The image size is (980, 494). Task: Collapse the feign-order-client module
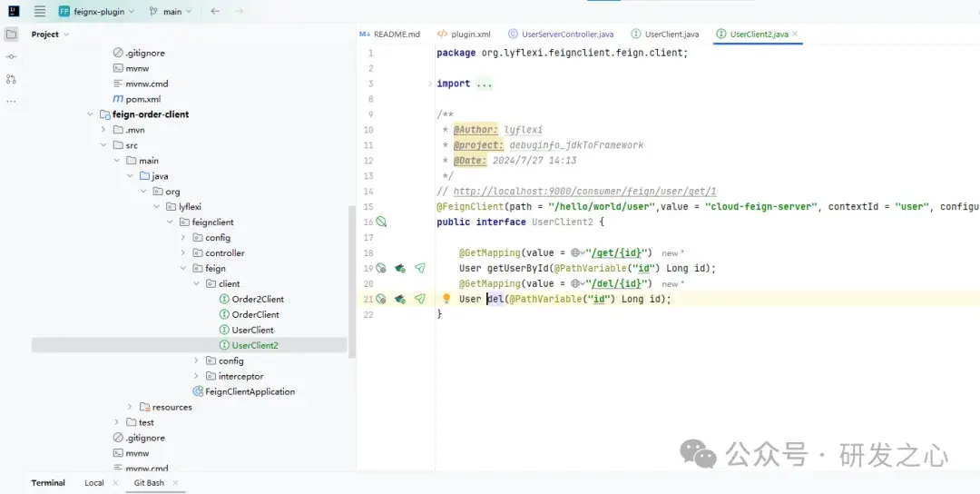[x=91, y=114]
